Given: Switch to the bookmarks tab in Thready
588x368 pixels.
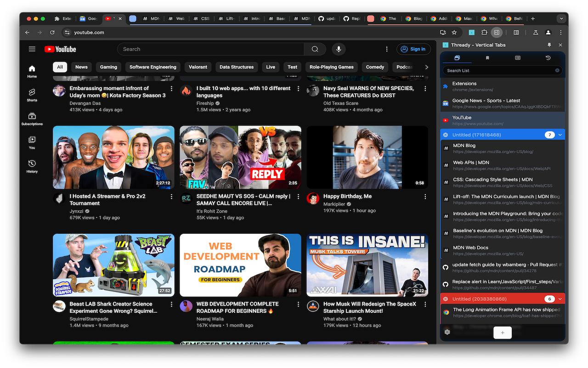Looking at the screenshot, I should click(487, 58).
